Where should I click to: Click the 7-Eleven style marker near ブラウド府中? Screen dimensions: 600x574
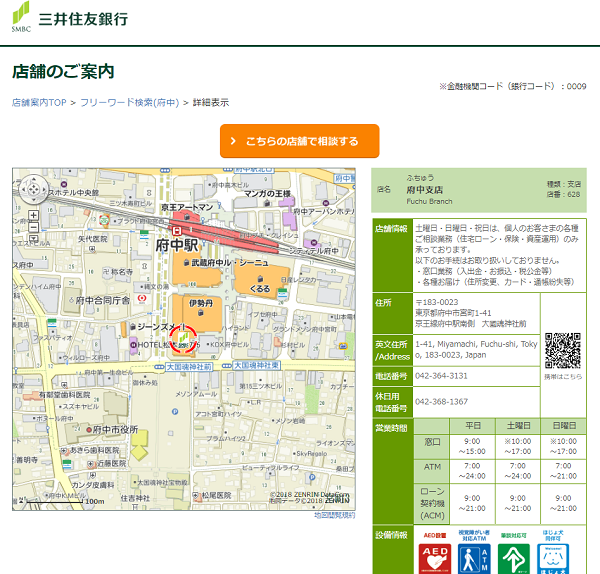tap(104, 220)
